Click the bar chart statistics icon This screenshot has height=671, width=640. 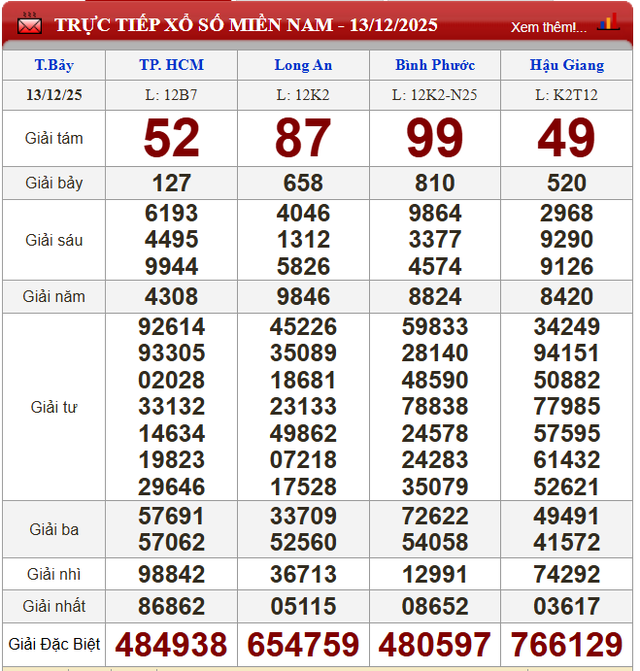pyautogui.click(x=607, y=23)
